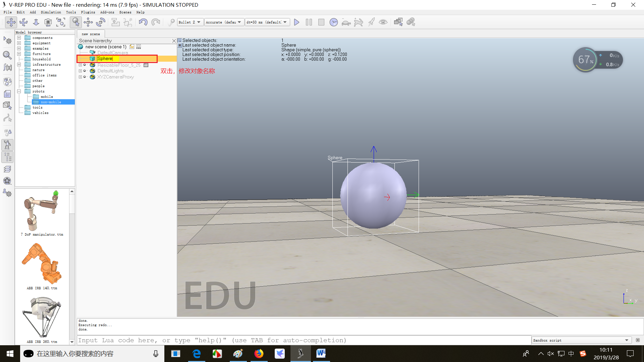Click the click-selection arrow tool
Screen dimensions: 644x362
[76, 22]
